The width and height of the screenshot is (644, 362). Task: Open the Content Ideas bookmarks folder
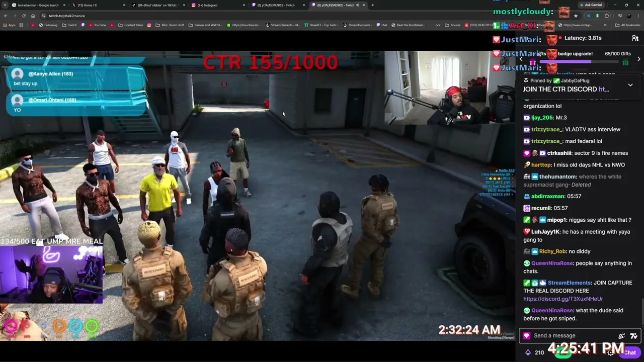coord(131,25)
